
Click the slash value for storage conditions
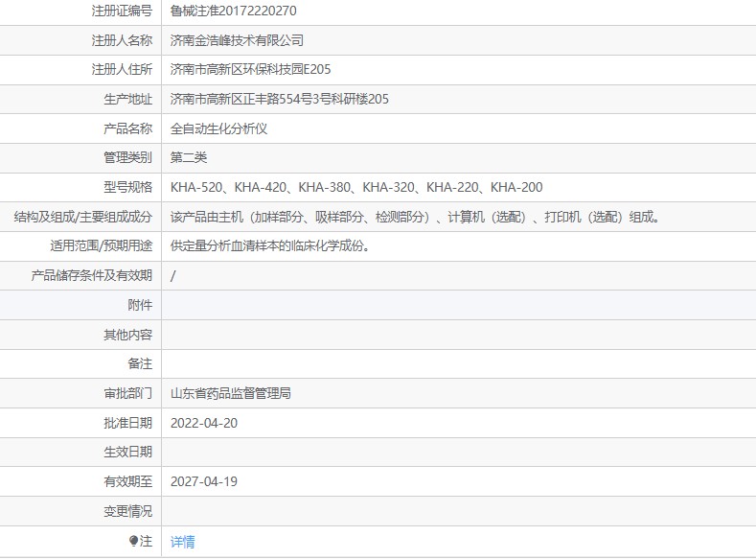173,276
